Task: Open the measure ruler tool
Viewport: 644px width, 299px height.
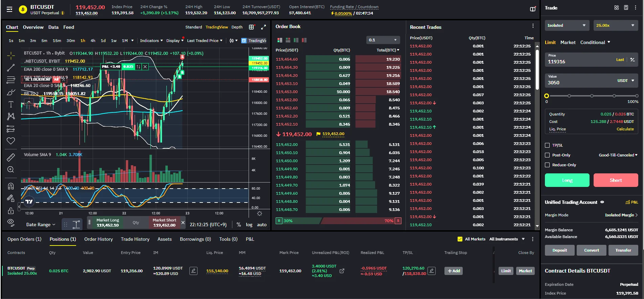Action: pyautogui.click(x=11, y=157)
